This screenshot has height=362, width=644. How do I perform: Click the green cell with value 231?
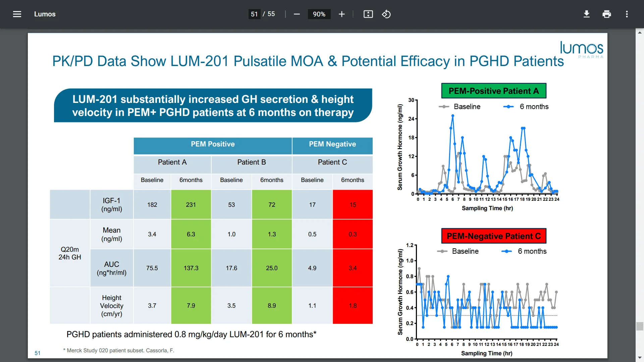pyautogui.click(x=191, y=205)
